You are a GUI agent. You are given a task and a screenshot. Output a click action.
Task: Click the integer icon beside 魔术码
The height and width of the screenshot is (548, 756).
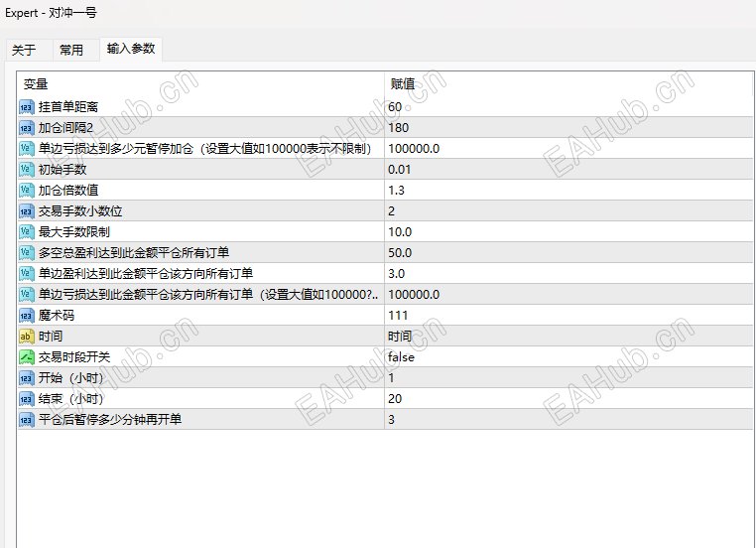pyautogui.click(x=27, y=316)
